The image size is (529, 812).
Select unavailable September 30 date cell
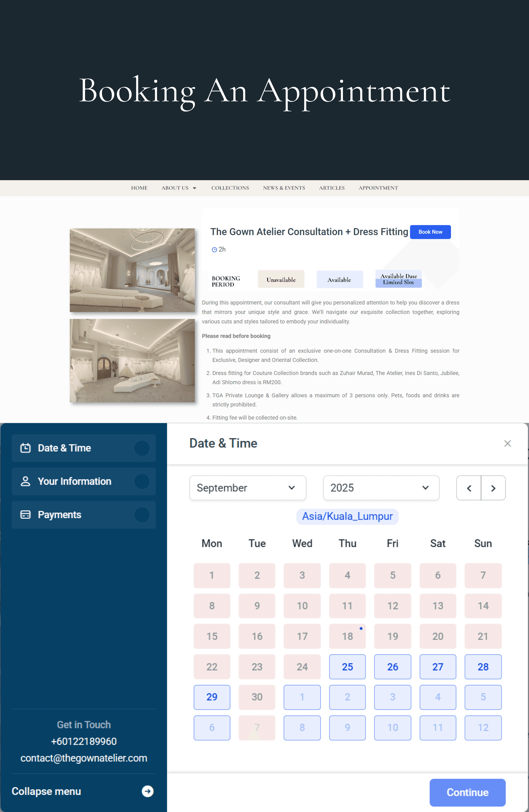[x=257, y=697]
